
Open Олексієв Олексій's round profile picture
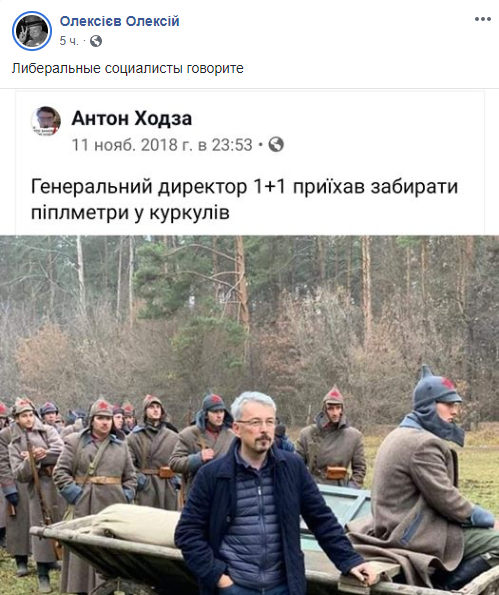coord(31,31)
